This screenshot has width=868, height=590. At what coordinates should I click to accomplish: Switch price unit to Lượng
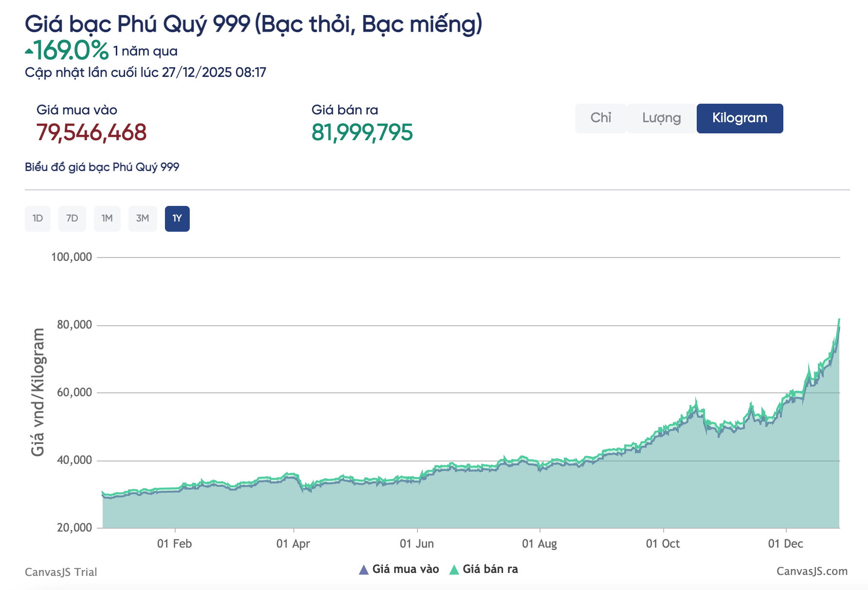[x=661, y=118]
